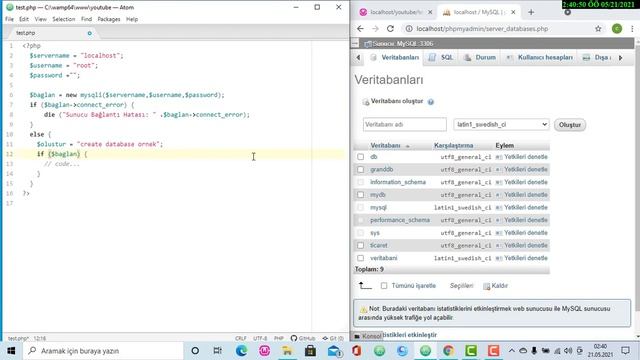The height and width of the screenshot is (360, 640).
Task: Open the Veritabanları tab in phpMyAdmin
Action: click(x=395, y=58)
